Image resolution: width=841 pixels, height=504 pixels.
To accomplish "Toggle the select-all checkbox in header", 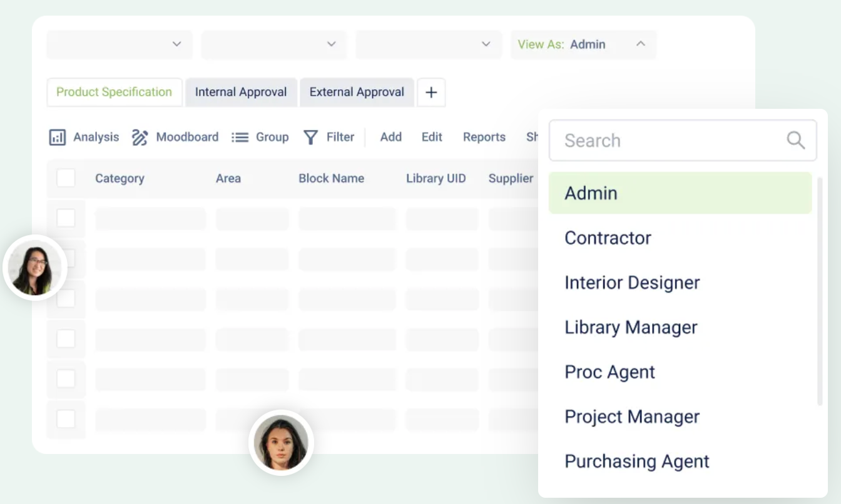I will 66,178.
